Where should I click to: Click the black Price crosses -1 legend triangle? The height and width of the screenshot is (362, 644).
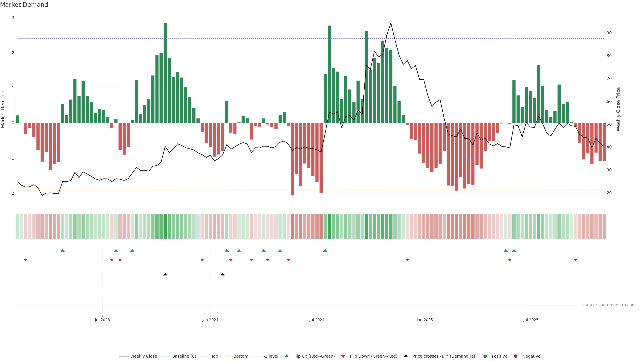(x=406, y=356)
